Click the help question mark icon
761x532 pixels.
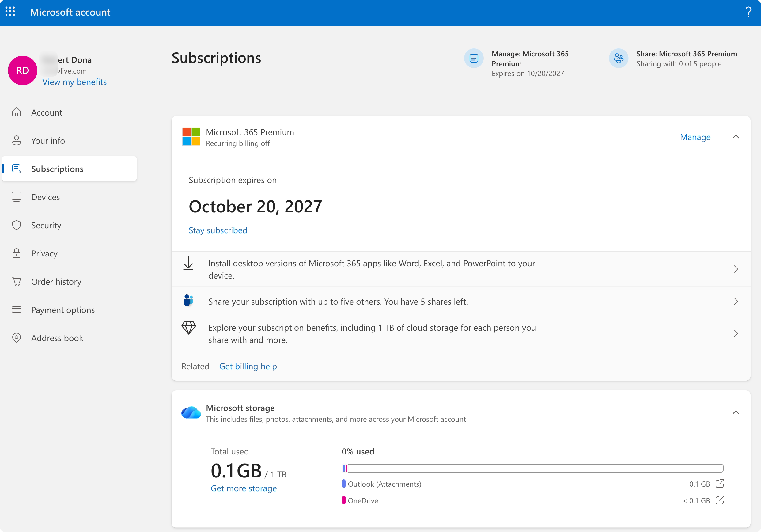click(x=748, y=12)
